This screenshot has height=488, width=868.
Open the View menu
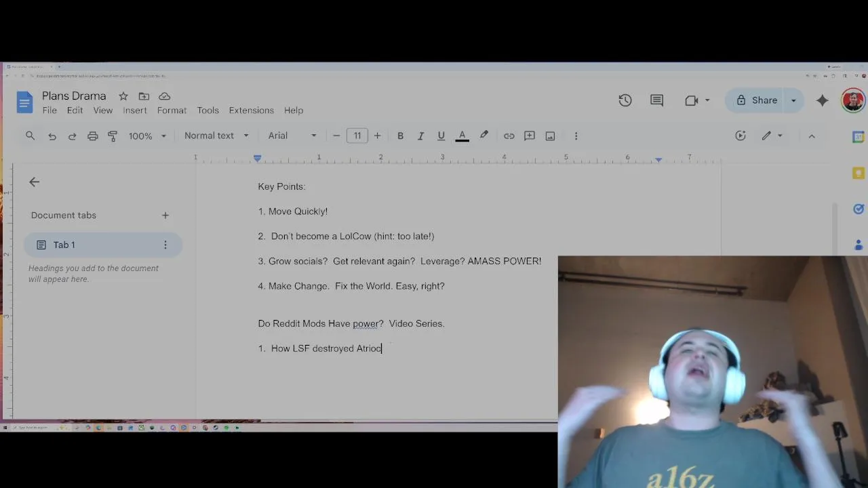tap(103, 110)
